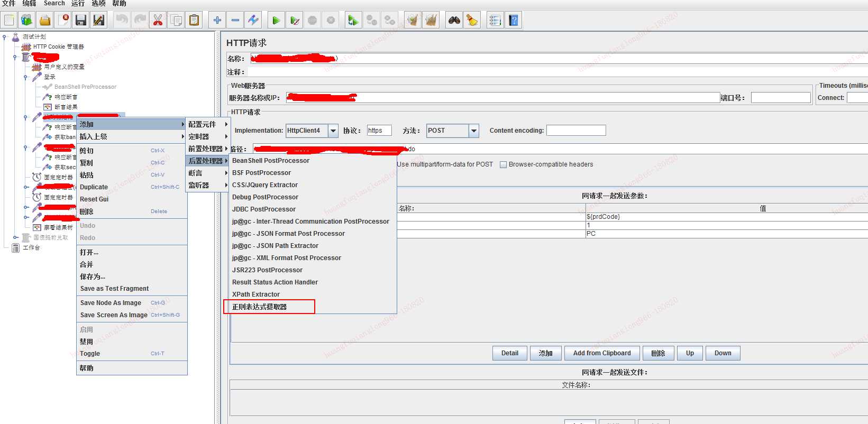Clear results with the single broom icon

413,20
